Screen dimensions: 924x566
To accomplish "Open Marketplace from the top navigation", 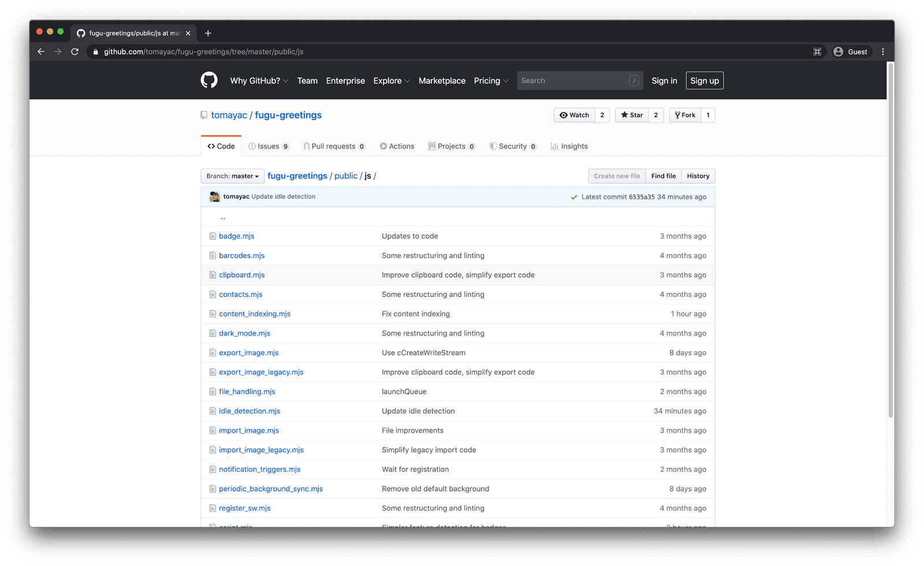I will coord(442,80).
